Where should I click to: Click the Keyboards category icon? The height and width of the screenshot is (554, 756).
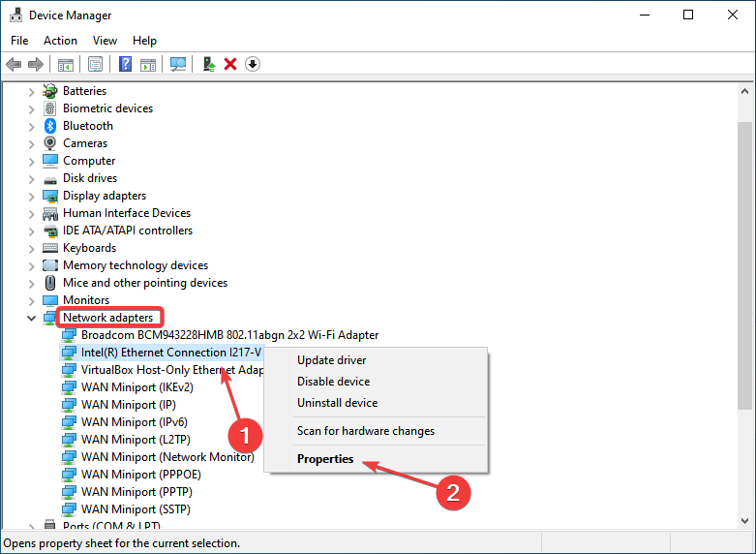pos(50,248)
